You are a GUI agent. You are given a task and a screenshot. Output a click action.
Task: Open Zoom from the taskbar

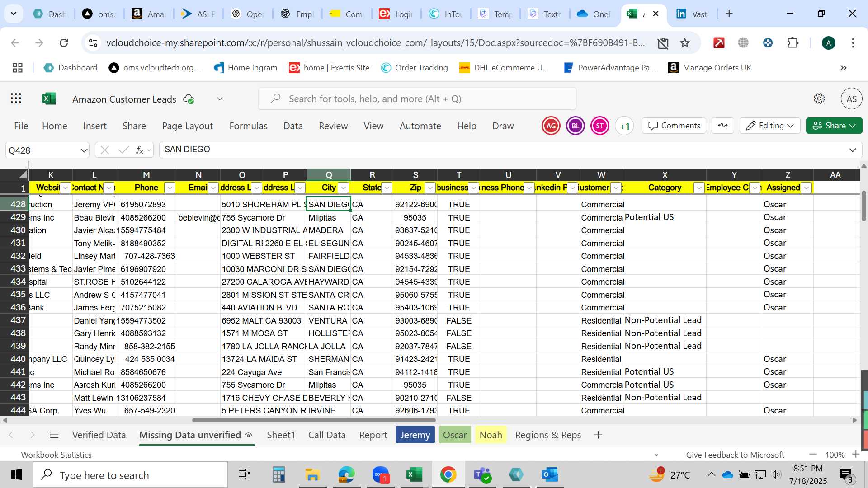tap(381, 475)
